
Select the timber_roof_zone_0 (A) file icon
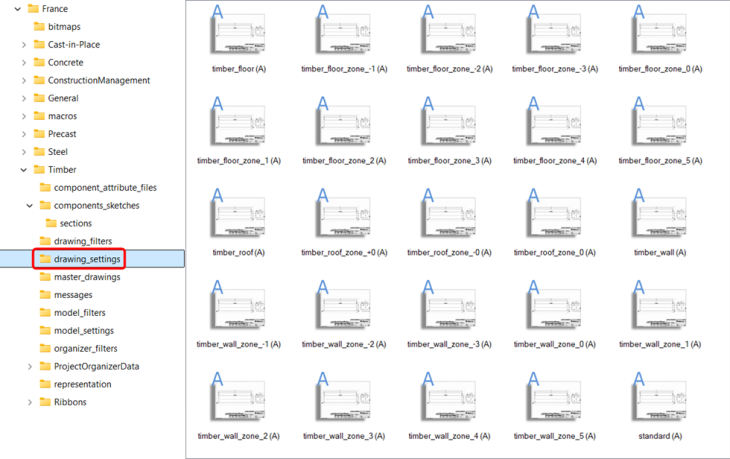pos(554,214)
